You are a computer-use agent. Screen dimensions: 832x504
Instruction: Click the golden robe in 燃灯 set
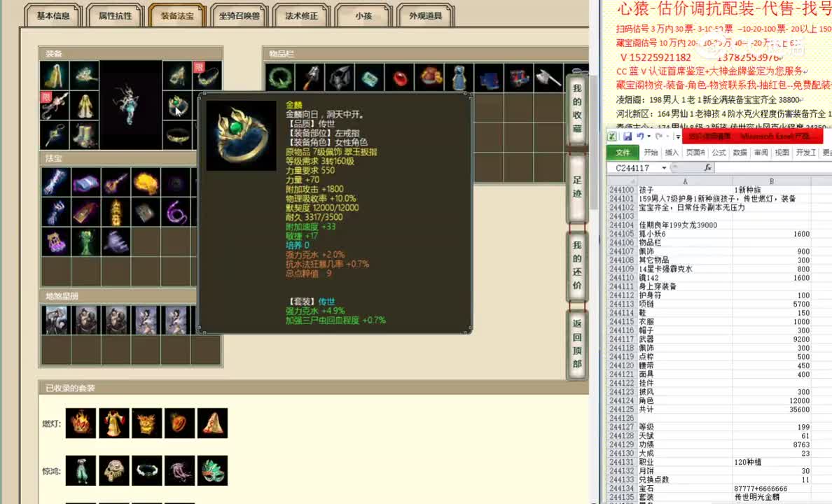pos(113,423)
